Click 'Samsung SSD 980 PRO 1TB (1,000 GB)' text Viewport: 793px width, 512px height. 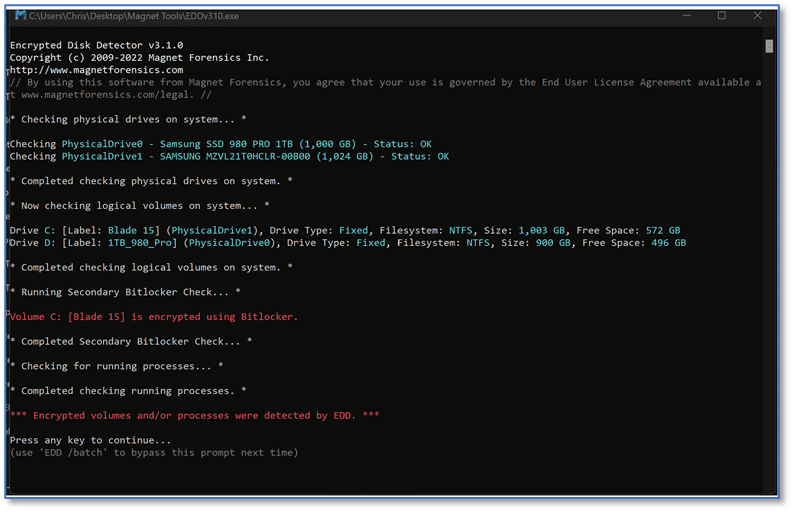pos(258,144)
